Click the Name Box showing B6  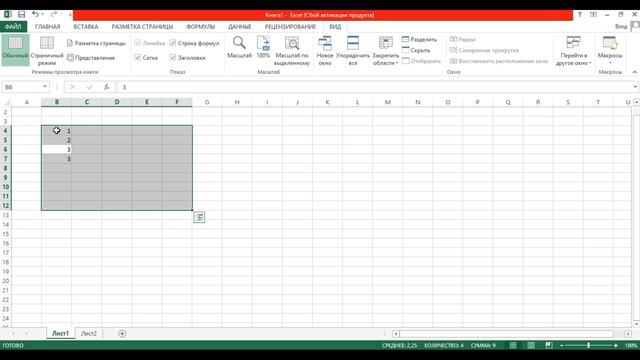[22, 87]
